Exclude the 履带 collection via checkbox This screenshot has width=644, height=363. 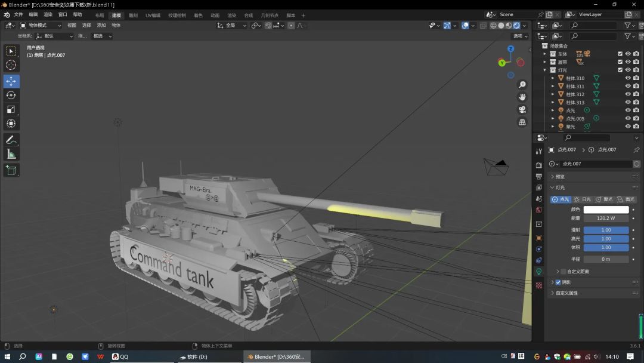[x=620, y=62]
